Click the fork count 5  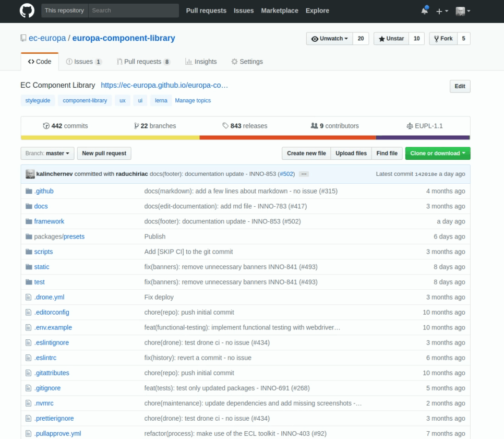[x=463, y=39]
